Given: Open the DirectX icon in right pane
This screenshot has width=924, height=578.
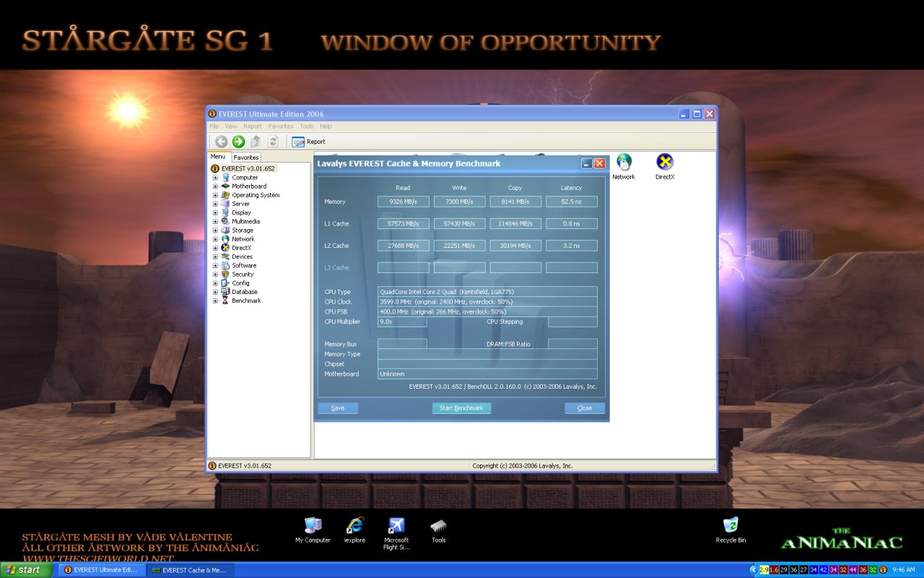Looking at the screenshot, I should pyautogui.click(x=665, y=163).
